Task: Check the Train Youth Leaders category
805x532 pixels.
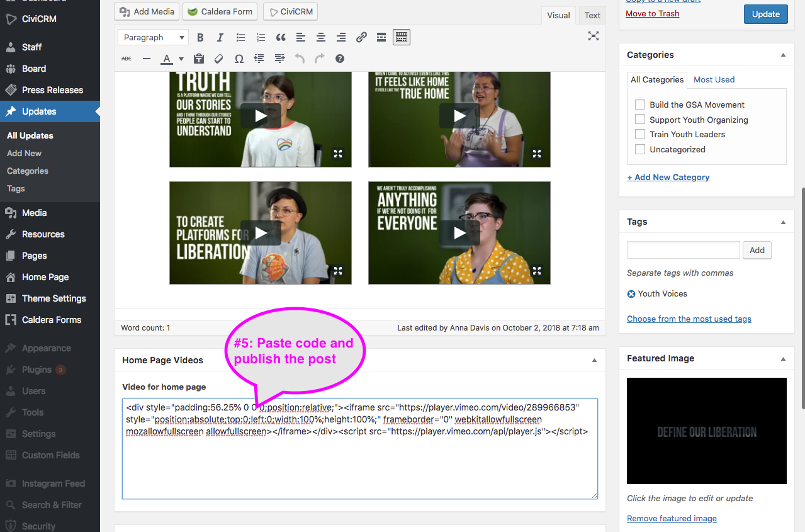Action: point(640,134)
